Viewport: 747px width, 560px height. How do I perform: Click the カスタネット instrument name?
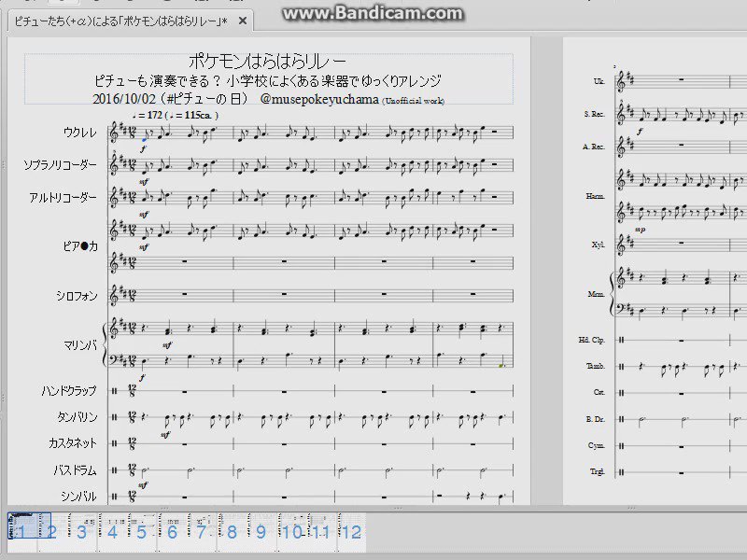(73, 443)
